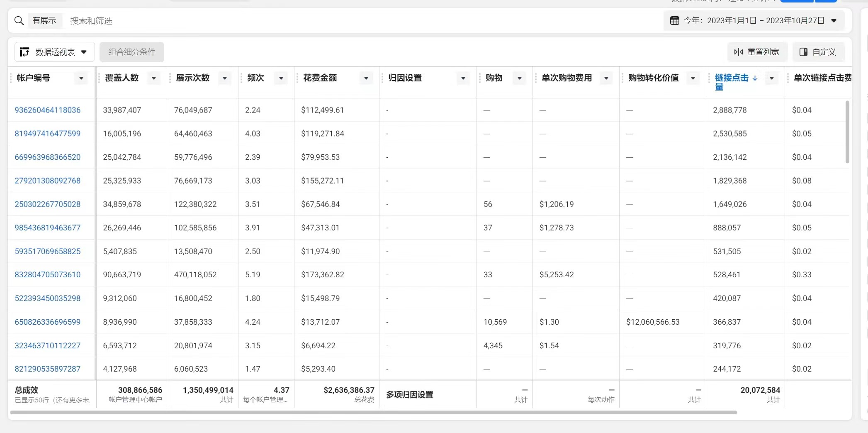Click the calendar icon in date range
The image size is (868, 433).
tap(674, 21)
